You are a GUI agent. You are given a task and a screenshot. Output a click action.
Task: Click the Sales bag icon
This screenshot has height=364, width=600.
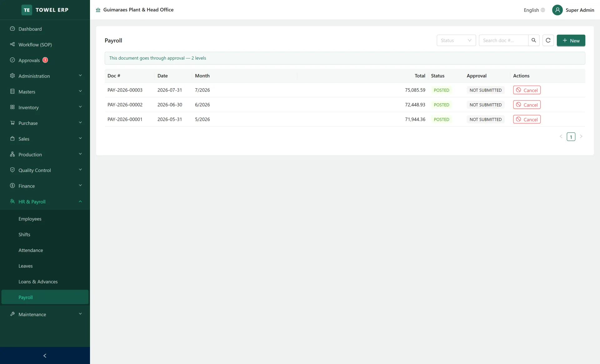pos(12,139)
